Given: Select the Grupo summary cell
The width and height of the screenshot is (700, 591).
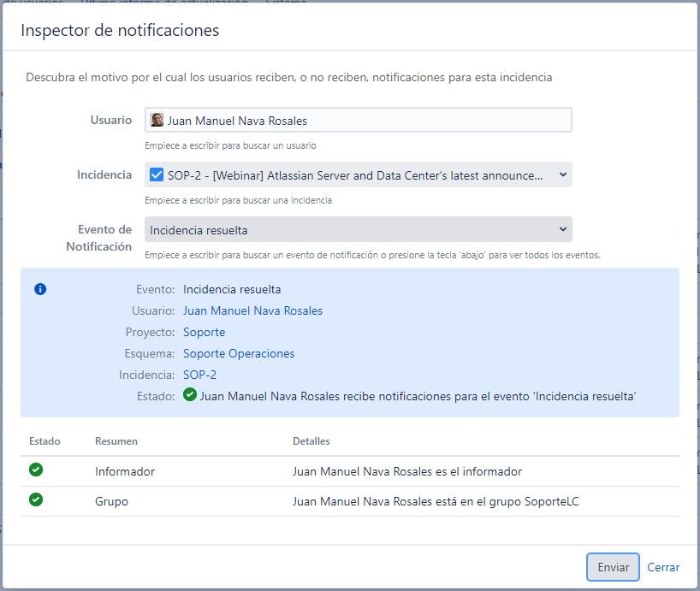Looking at the screenshot, I should pyautogui.click(x=111, y=501).
